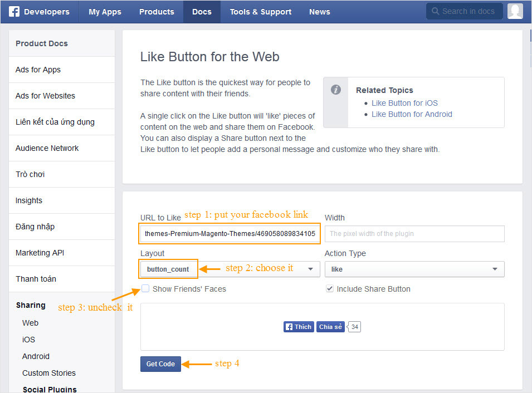Open Ads for Apps docs
The height and width of the screenshot is (393, 532).
(62, 70)
